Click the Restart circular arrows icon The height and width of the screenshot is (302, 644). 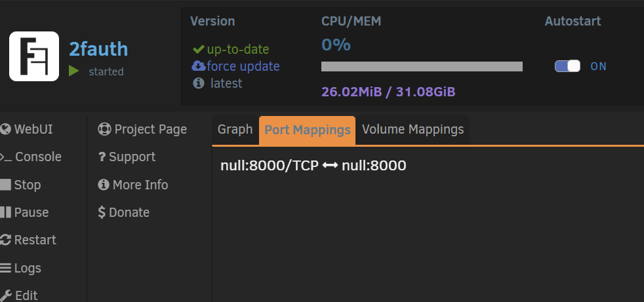(5, 240)
